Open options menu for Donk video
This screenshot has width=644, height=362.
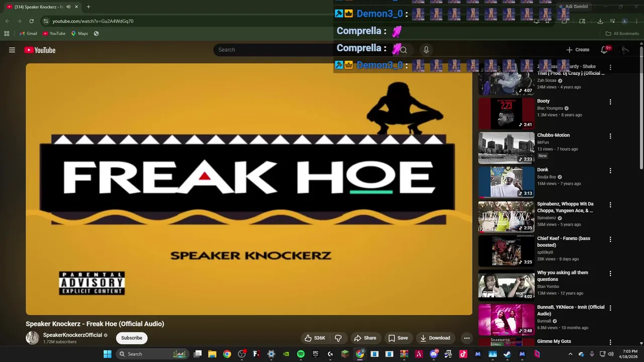(x=610, y=170)
